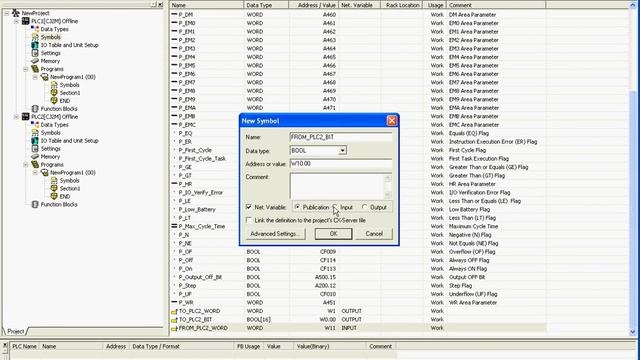
Task: Click the Address or value field
Action: pos(341,164)
